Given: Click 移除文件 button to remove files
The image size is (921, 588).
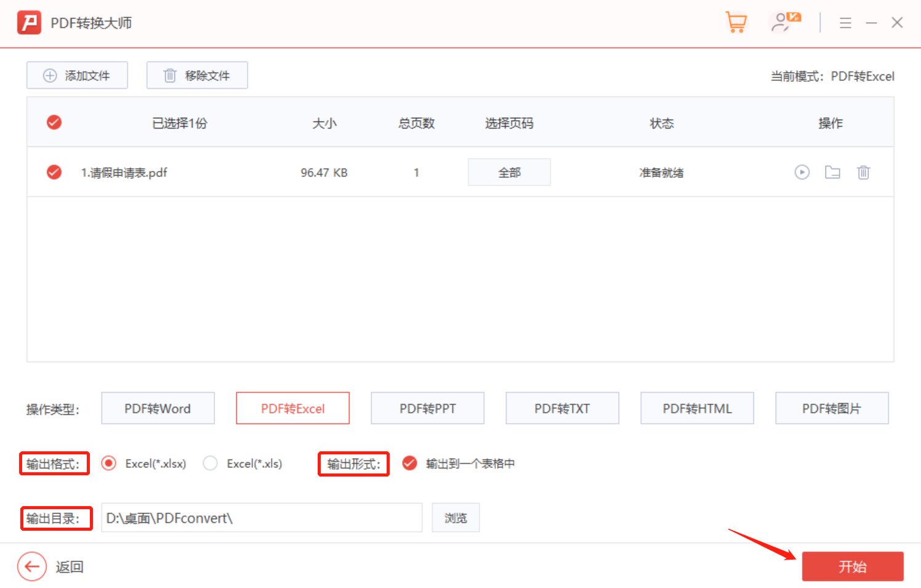Looking at the screenshot, I should (x=197, y=75).
